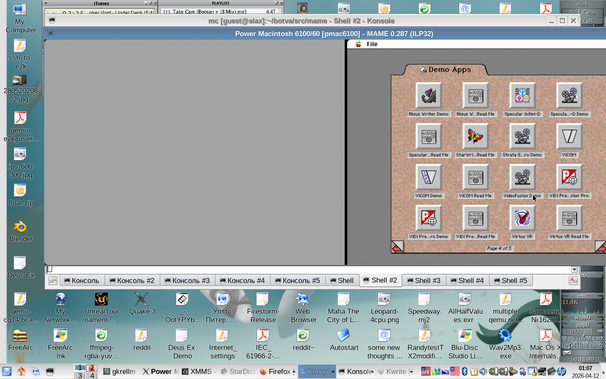Go to previous page in Demo Apps
The image size is (606, 379).
tap(397, 246)
